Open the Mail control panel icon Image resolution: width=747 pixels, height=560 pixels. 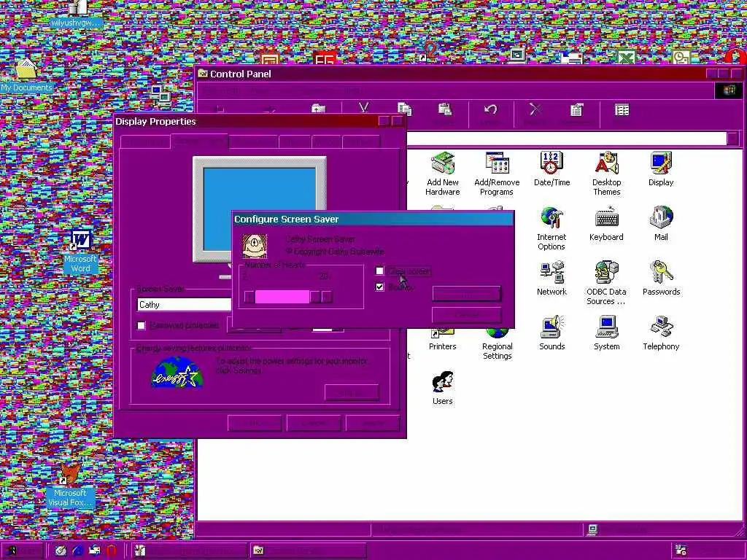coord(661,224)
